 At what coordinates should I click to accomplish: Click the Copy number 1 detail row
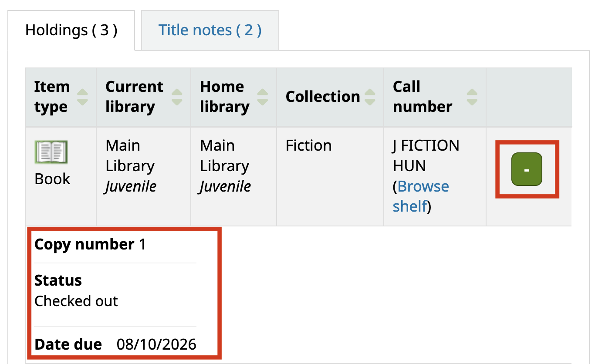click(x=115, y=245)
